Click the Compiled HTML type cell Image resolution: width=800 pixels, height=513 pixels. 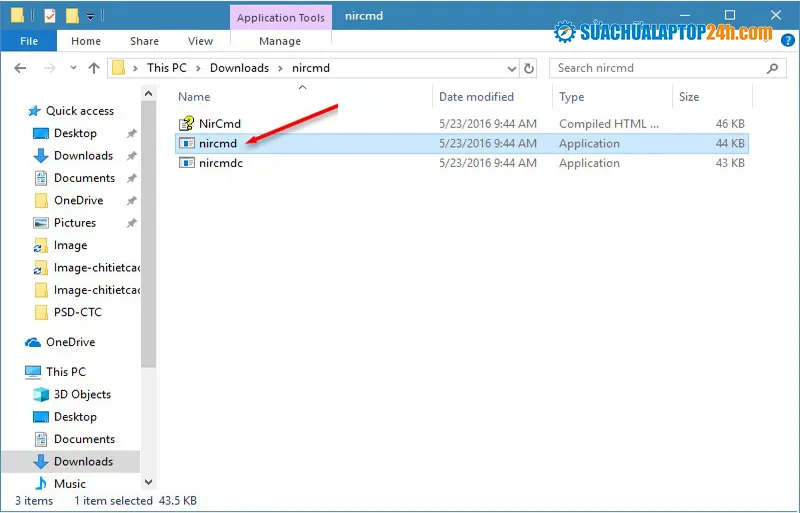click(x=609, y=124)
